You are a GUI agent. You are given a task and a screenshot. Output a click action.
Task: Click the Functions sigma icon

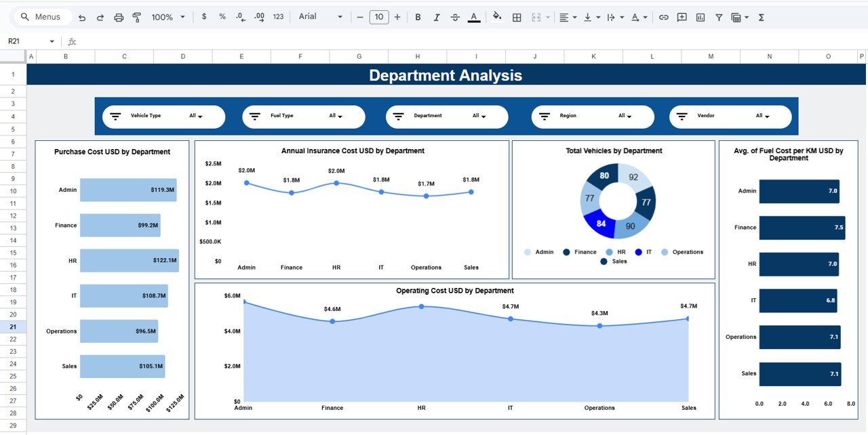coord(761,18)
